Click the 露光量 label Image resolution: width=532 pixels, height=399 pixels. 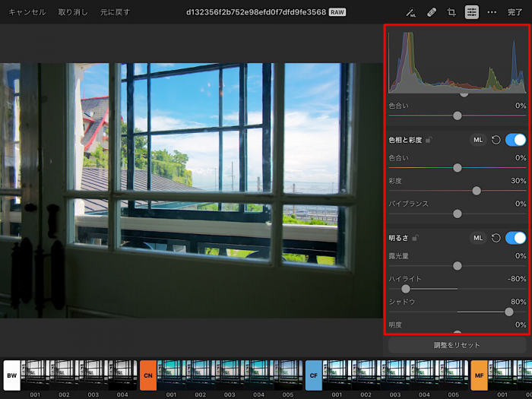coord(398,256)
